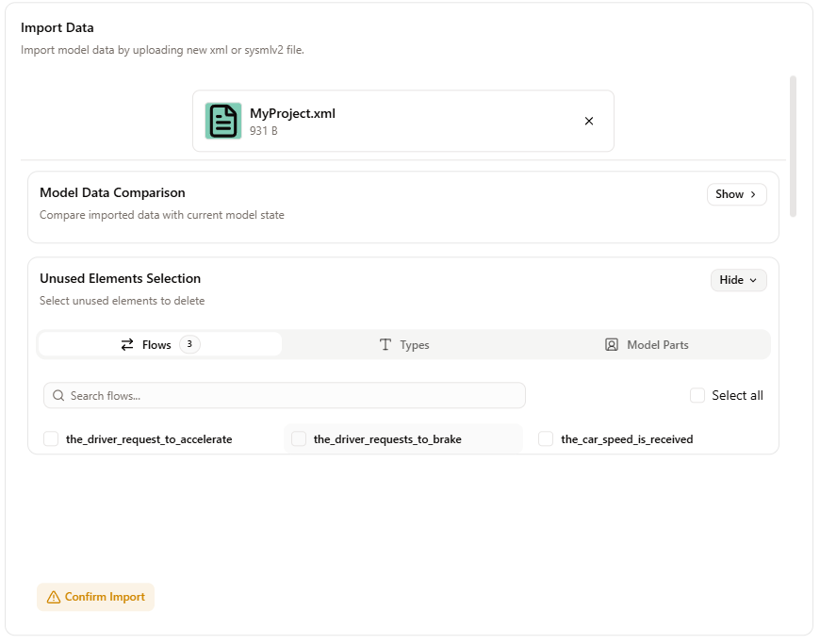Click the swap arrows icon on Flows tab
Viewport: 820px width, 644px height.
(127, 345)
